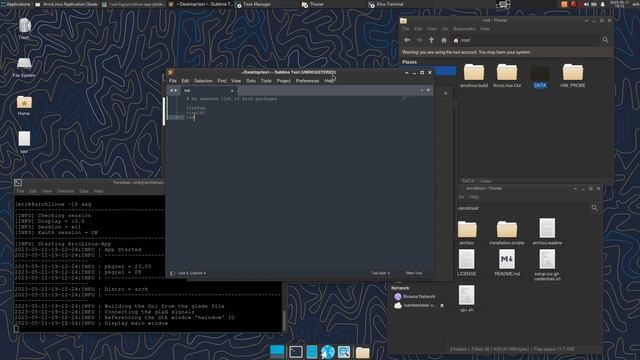Open Goto menu in Sublime Text
Viewport: 640px width, 360px height.
click(x=251, y=81)
